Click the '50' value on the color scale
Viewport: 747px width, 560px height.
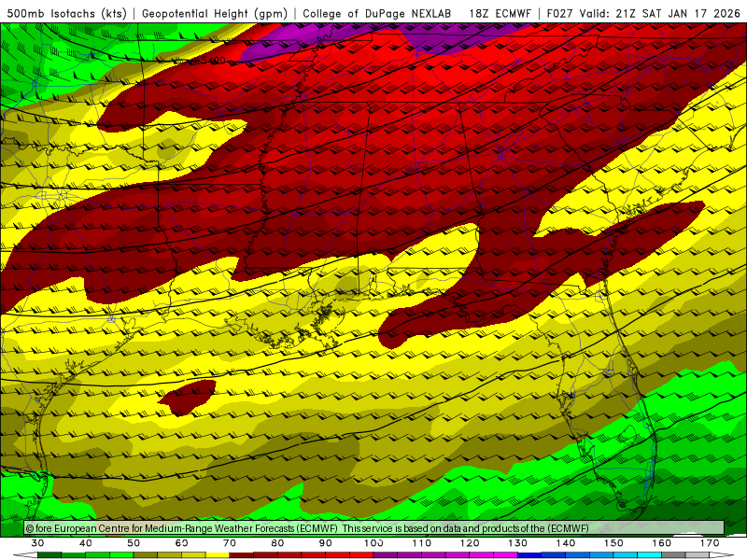[x=134, y=543]
